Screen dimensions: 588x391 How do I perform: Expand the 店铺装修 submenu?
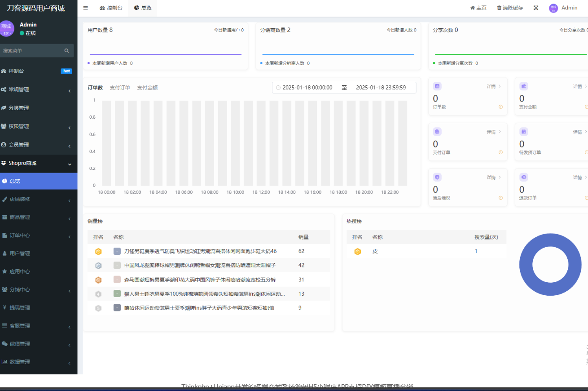pos(39,199)
